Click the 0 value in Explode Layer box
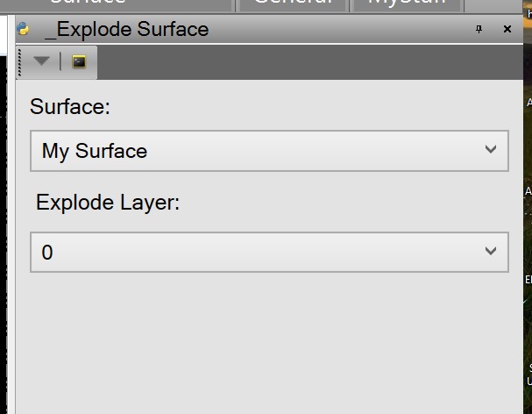Screen dimensions: 532x414 [47, 253]
